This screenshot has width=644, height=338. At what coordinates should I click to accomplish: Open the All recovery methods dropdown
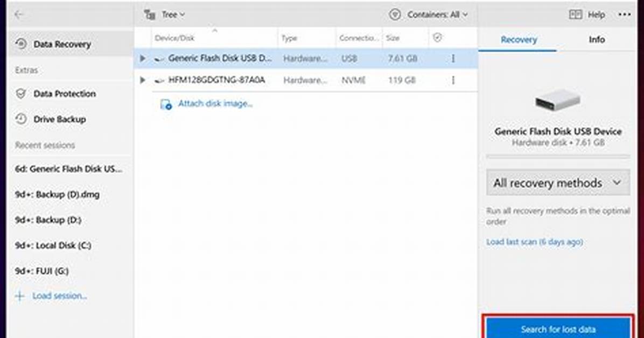click(558, 183)
